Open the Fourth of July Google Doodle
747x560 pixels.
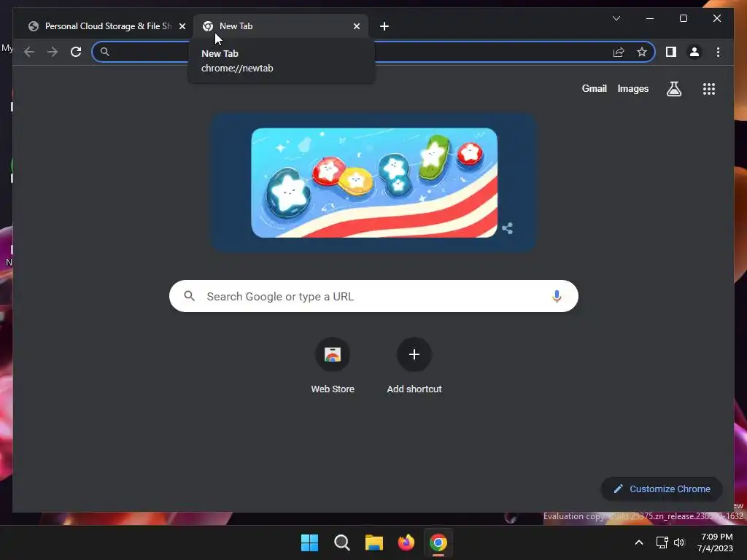click(374, 182)
